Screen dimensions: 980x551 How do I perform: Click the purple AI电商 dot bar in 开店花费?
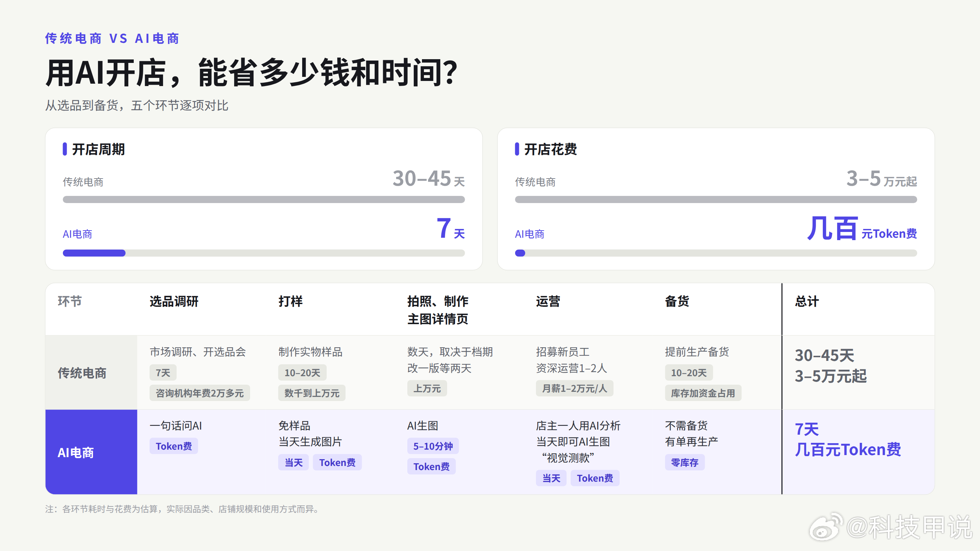[x=520, y=253]
